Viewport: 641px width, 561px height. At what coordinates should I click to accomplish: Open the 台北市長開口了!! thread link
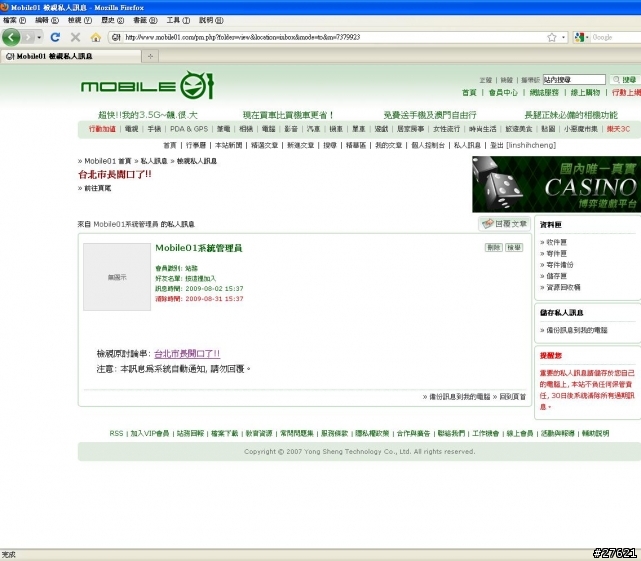pos(187,353)
